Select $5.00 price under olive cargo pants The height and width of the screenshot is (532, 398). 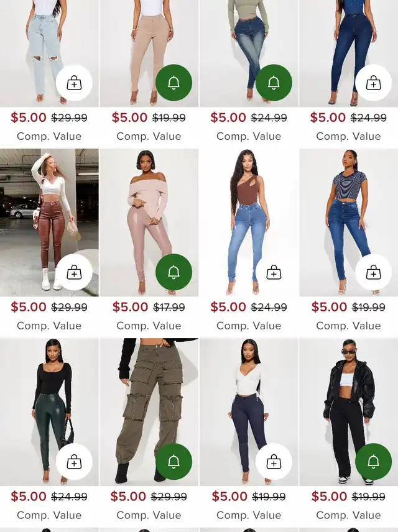tap(128, 496)
